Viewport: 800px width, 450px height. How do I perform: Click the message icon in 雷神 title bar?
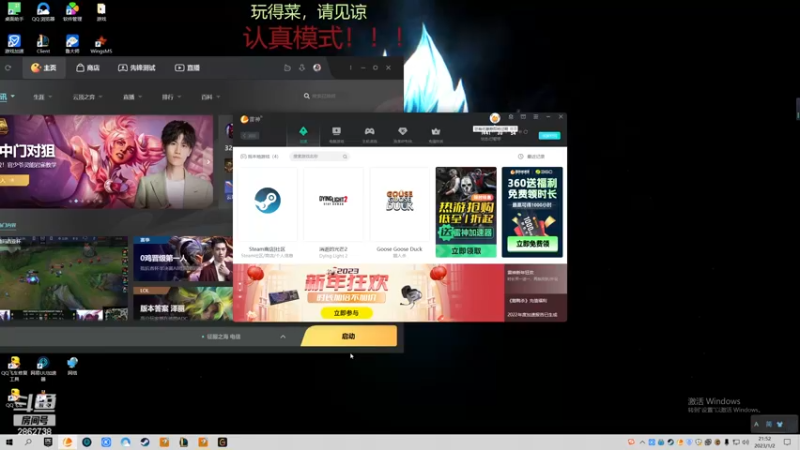[x=511, y=117]
